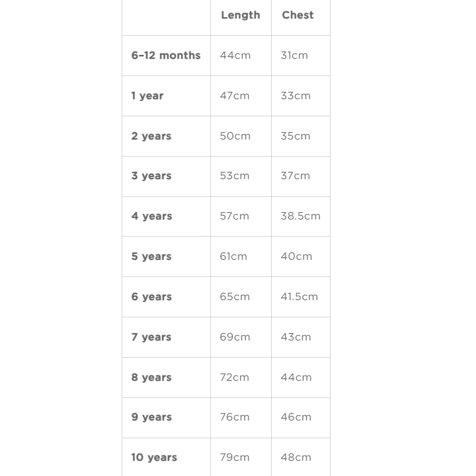
Task: Select the 6 years row label
Action: 151,297
